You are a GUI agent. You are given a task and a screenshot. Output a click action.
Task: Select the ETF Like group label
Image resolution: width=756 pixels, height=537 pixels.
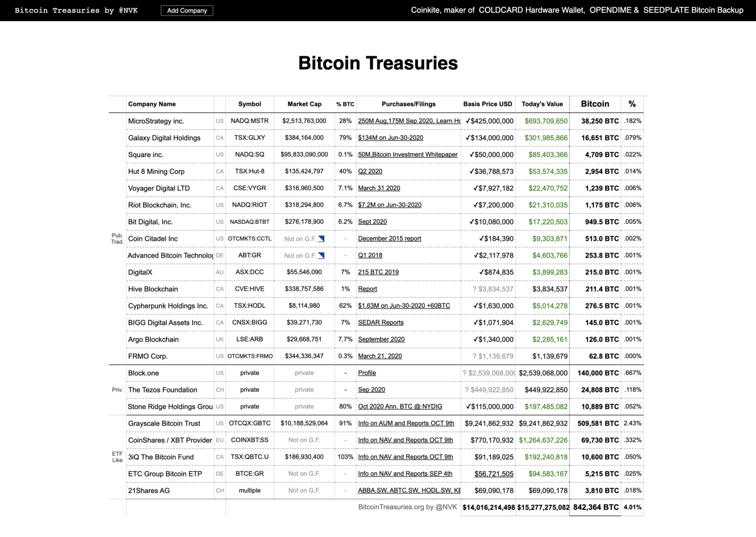coord(117,457)
